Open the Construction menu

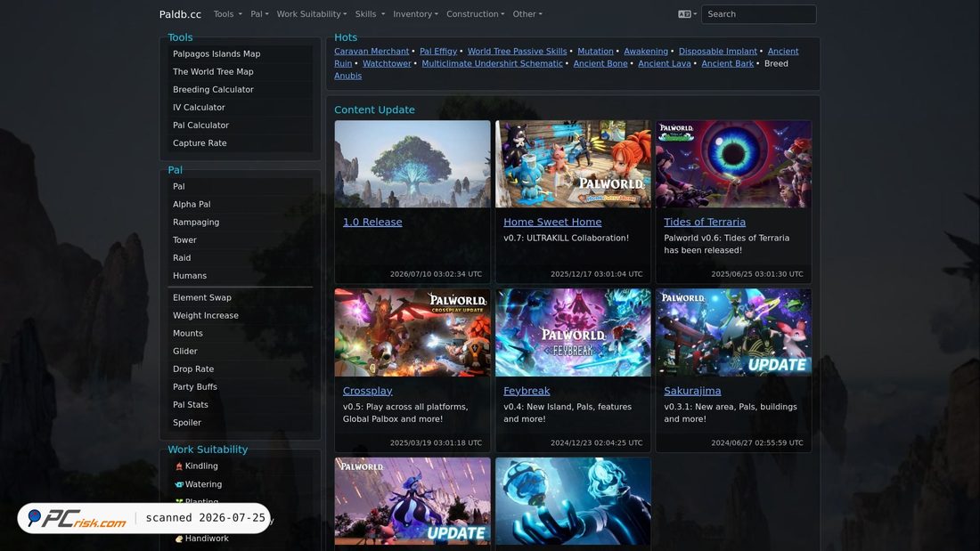click(475, 13)
